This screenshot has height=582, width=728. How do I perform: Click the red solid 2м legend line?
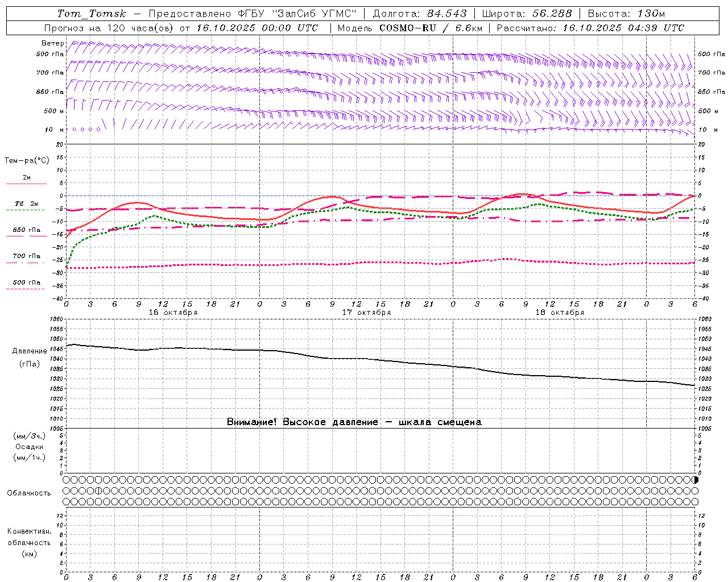(26, 184)
